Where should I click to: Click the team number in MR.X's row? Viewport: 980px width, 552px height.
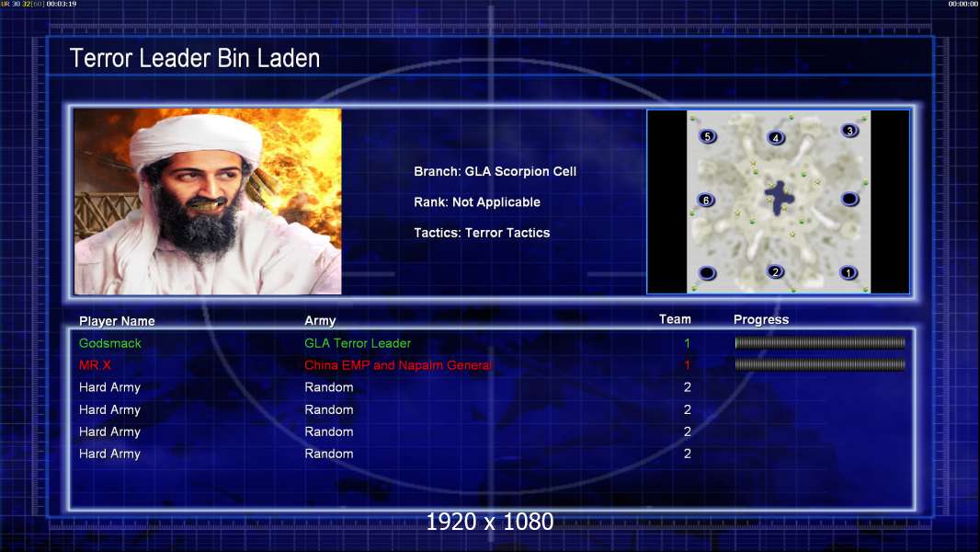687,365
